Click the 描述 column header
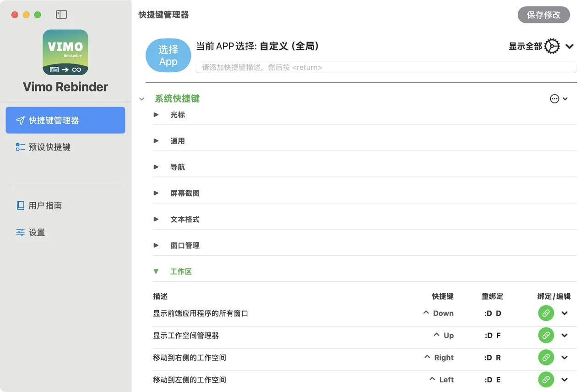Screen dimensions: 586x392 [160, 296]
